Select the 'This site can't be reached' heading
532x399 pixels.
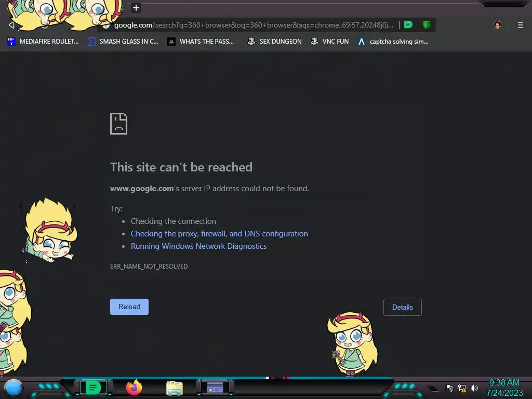point(181,167)
